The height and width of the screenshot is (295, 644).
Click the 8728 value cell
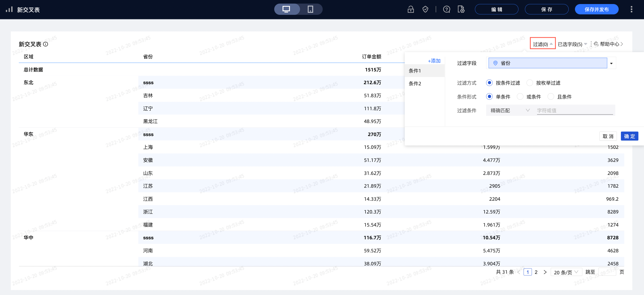[613, 238]
